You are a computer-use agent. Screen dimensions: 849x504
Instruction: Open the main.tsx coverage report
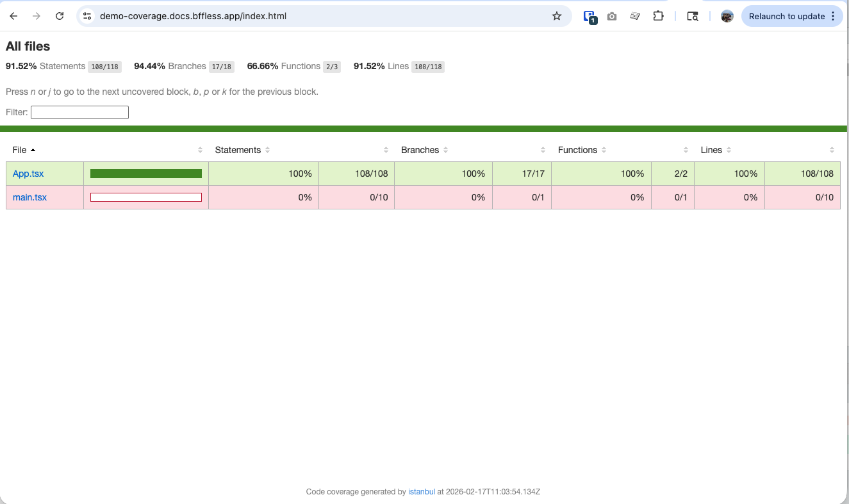(x=29, y=197)
